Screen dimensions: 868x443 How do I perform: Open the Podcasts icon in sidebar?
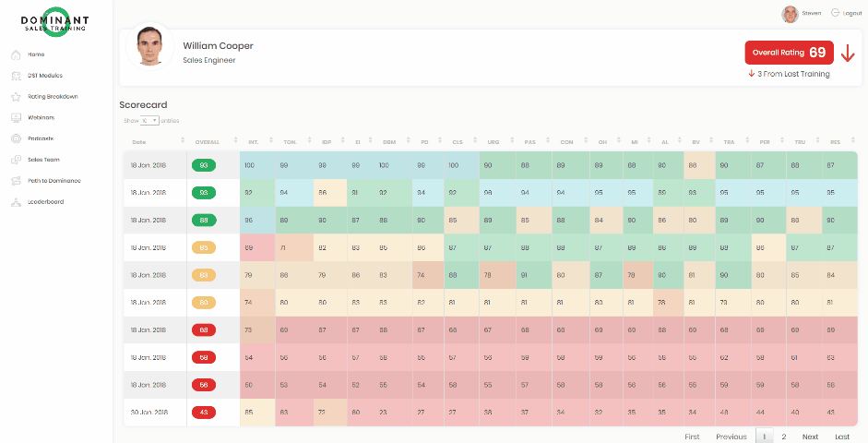coord(16,138)
